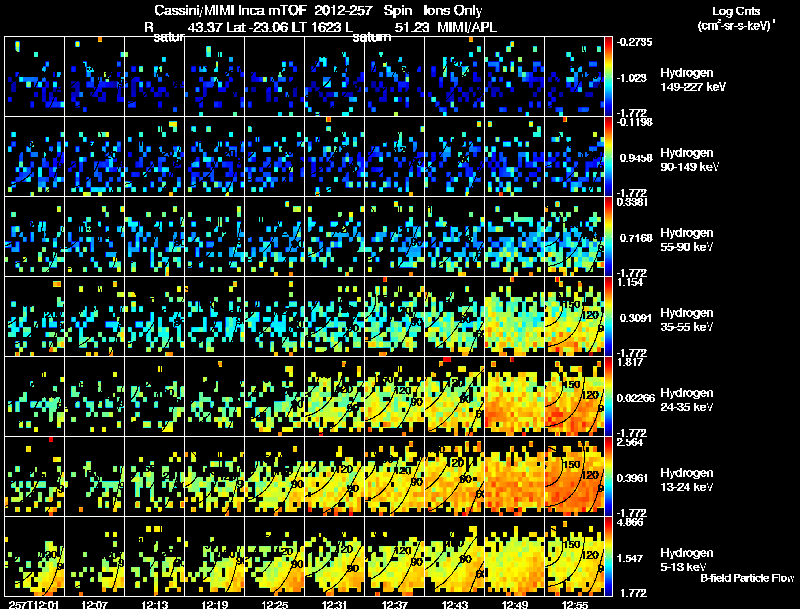This screenshot has width=800, height=609.
Task: Select the Hydrogen 5-13 keV panel at 12:55
Action: (x=574, y=556)
